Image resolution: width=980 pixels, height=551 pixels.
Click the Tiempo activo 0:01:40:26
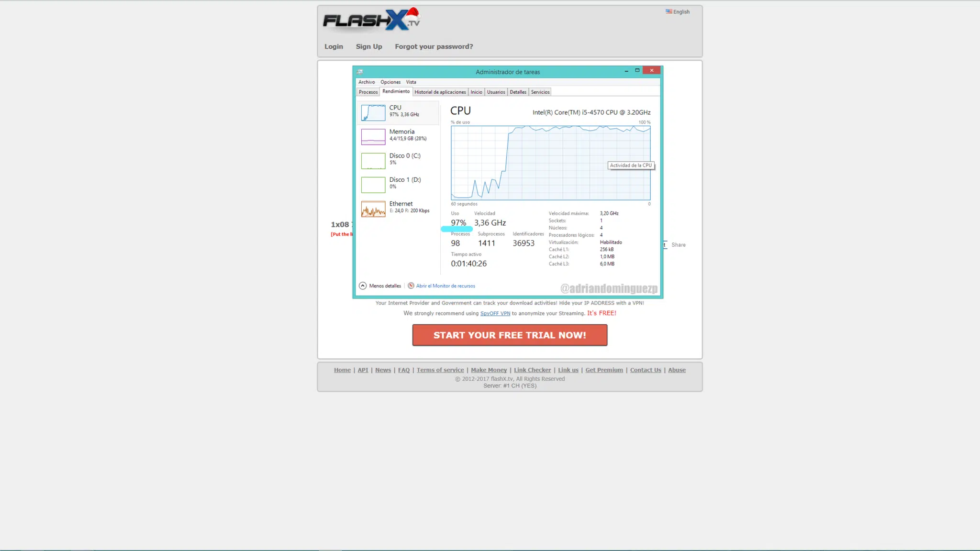coord(468,264)
